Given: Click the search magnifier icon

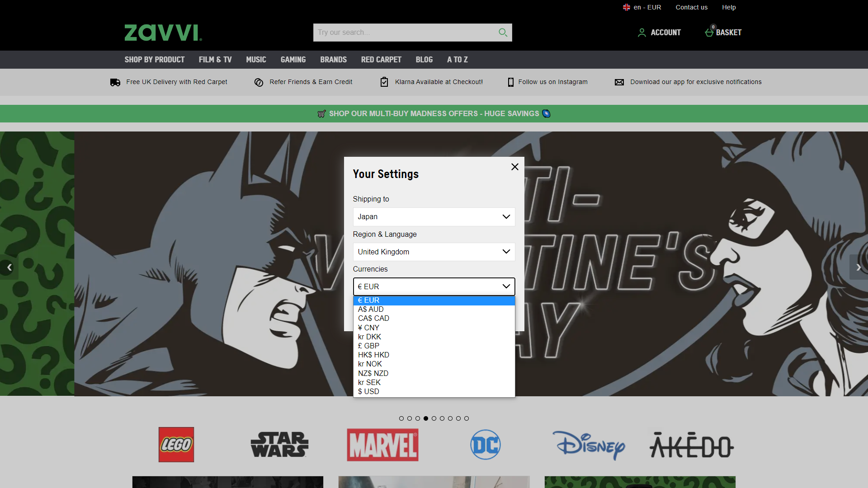Looking at the screenshot, I should pyautogui.click(x=503, y=33).
